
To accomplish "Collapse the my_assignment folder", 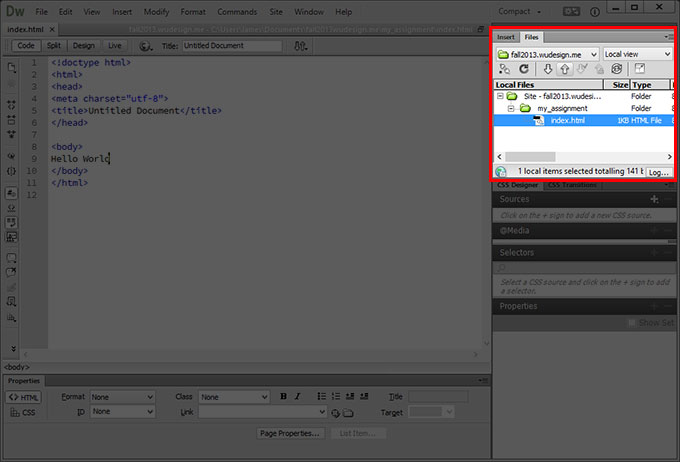I will (x=509, y=108).
